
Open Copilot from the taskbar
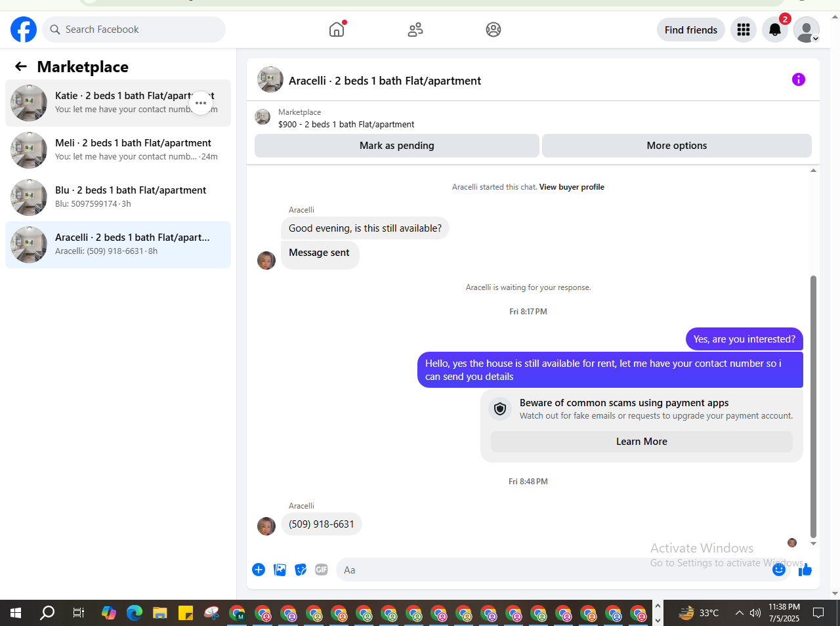point(109,613)
